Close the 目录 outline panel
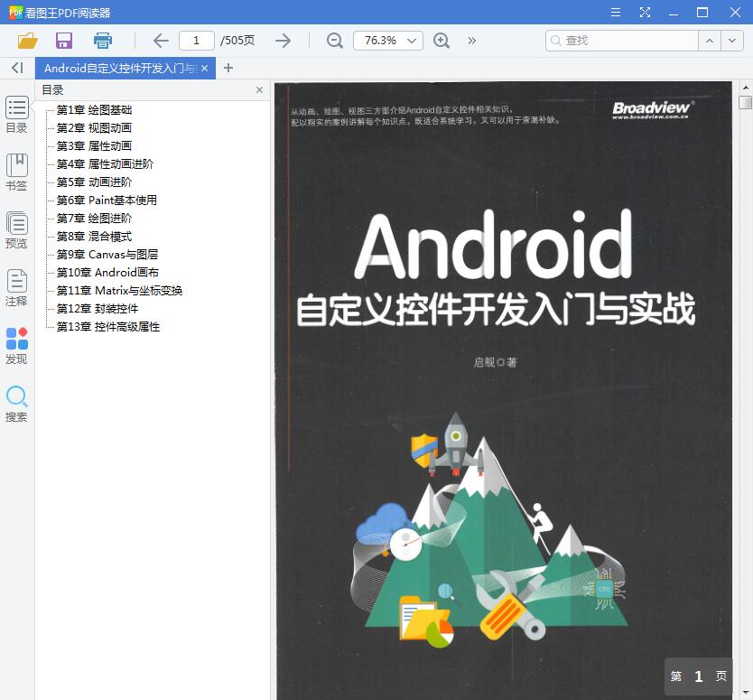The height and width of the screenshot is (700, 753). click(259, 89)
